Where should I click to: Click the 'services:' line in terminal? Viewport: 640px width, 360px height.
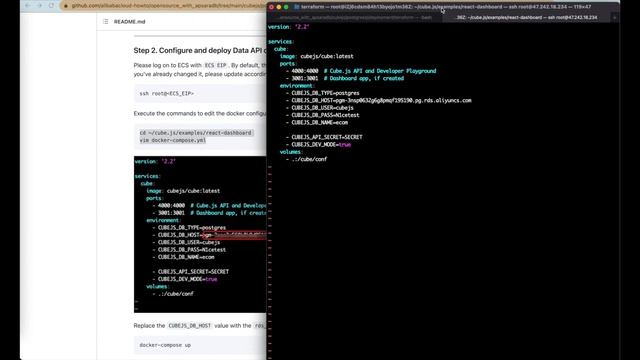(x=281, y=42)
